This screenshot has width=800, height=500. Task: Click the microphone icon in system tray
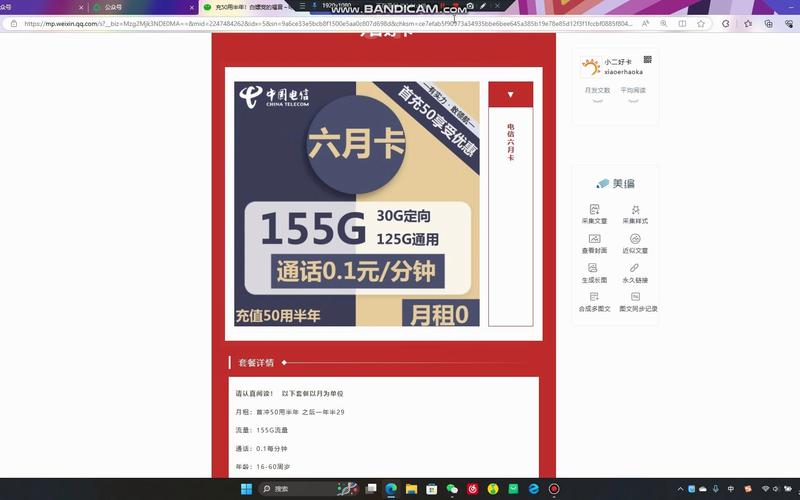click(716, 489)
